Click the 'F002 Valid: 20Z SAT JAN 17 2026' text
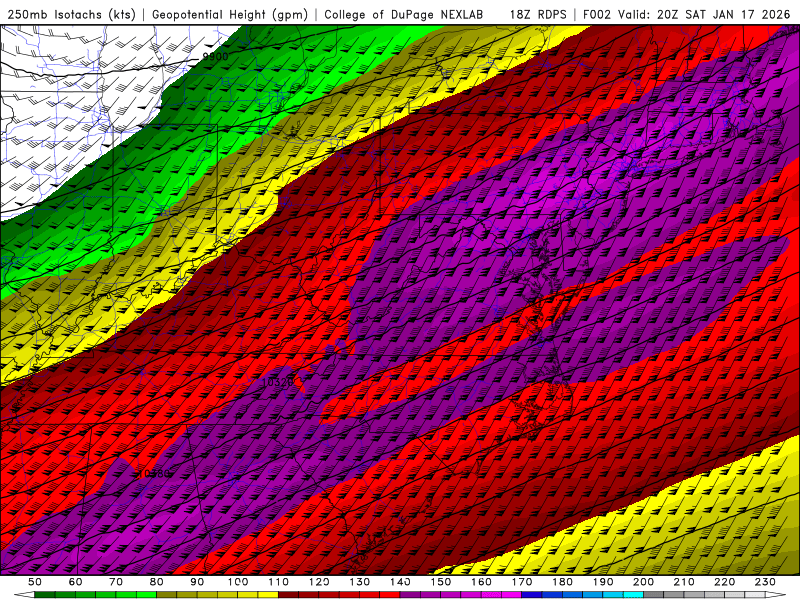 (686, 15)
